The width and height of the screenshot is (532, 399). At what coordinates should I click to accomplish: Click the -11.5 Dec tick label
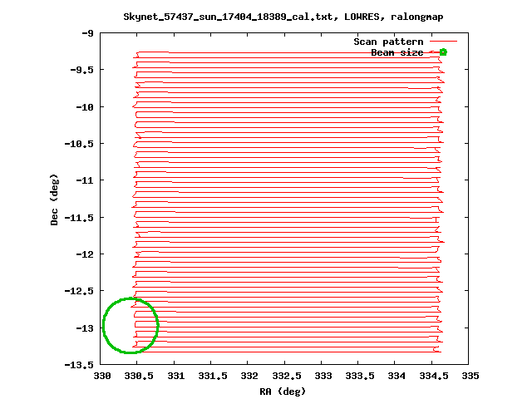coord(79,218)
